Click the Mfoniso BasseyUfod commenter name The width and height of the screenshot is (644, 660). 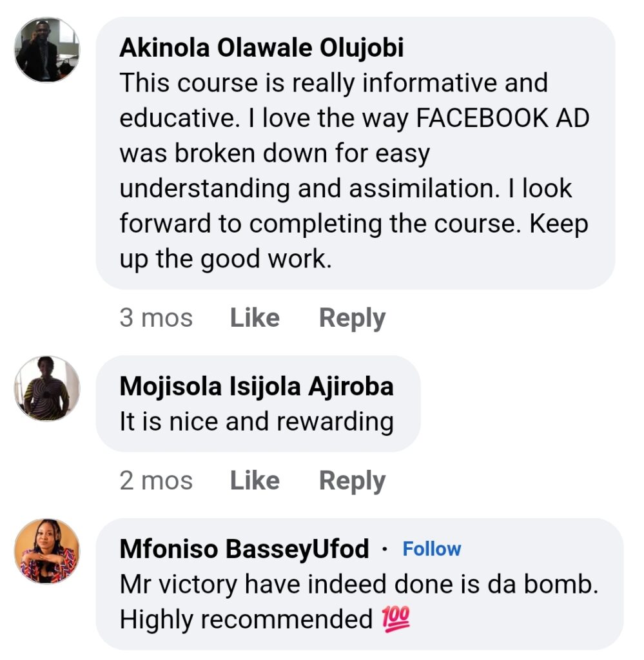tap(244, 549)
